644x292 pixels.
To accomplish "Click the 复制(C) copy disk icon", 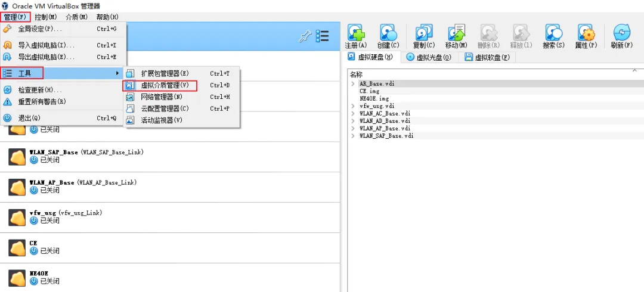I will [423, 32].
